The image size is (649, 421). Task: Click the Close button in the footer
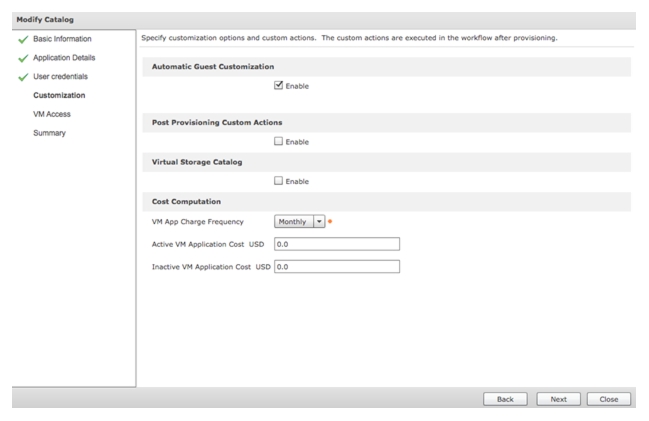tap(608, 399)
